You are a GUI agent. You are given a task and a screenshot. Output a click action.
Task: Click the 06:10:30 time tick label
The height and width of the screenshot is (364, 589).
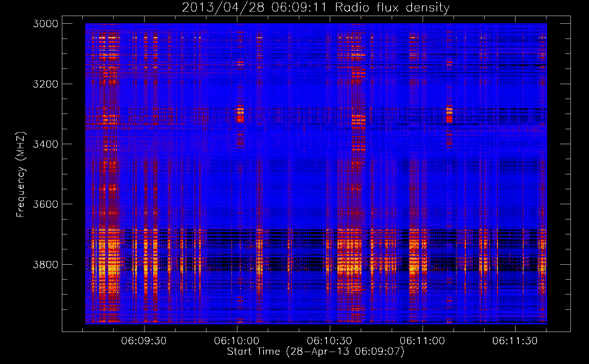click(329, 341)
